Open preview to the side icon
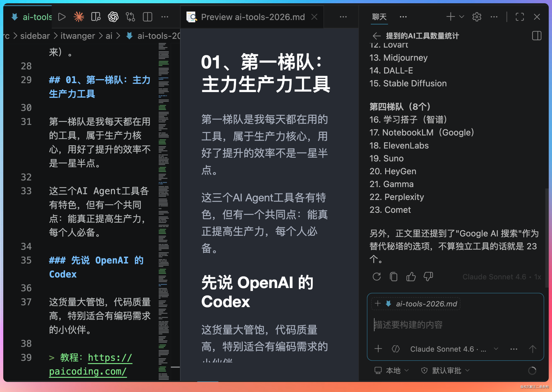The height and width of the screenshot is (392, 552). point(96,17)
